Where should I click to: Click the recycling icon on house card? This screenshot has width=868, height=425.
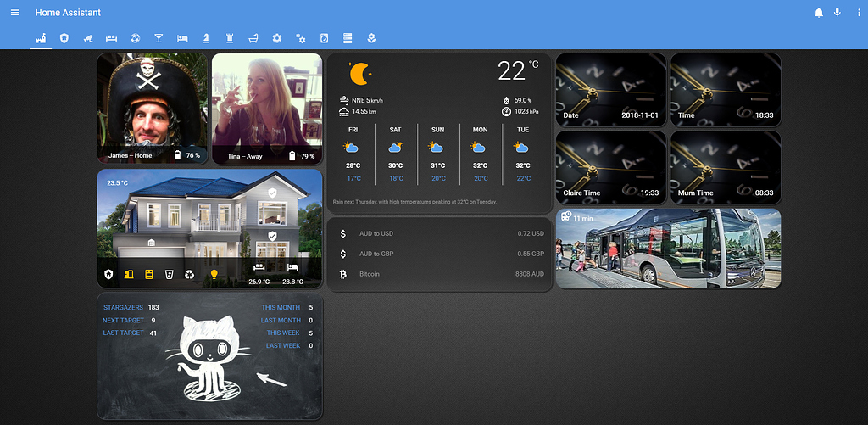(x=190, y=274)
